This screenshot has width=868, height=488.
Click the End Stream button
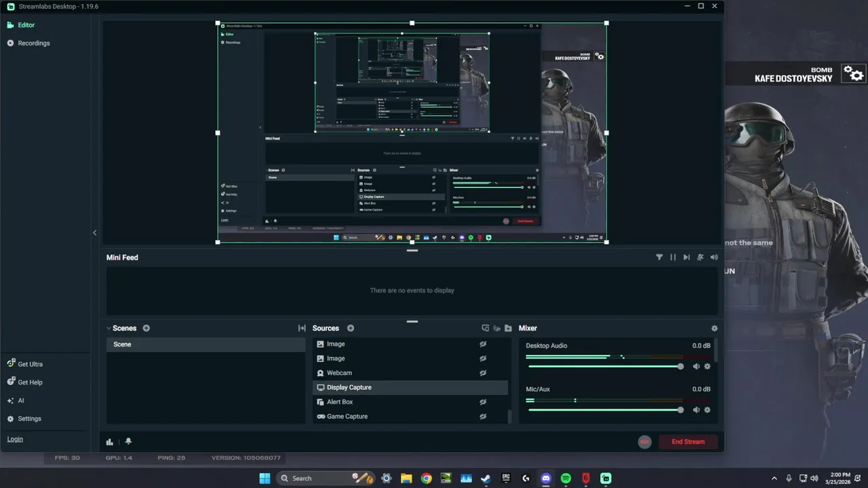(688, 442)
